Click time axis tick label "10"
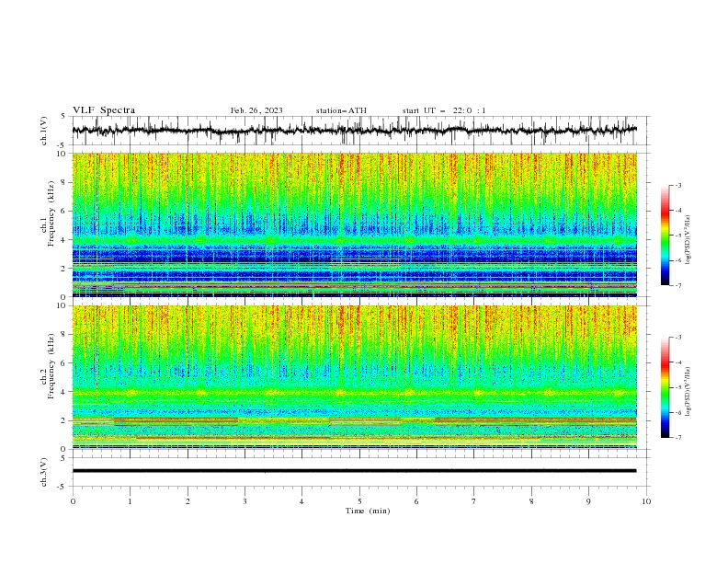 tap(646, 501)
